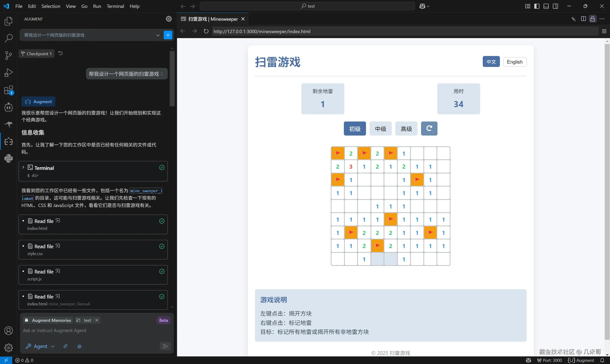Viewport: 610px width, 364px height.
Task: Toggle the bottom panel visibility
Action: pos(546,6)
